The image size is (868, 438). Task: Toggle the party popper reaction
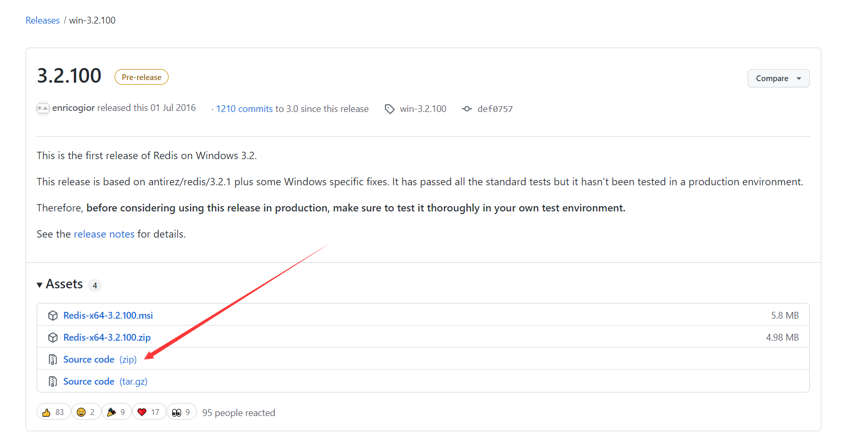click(x=116, y=412)
